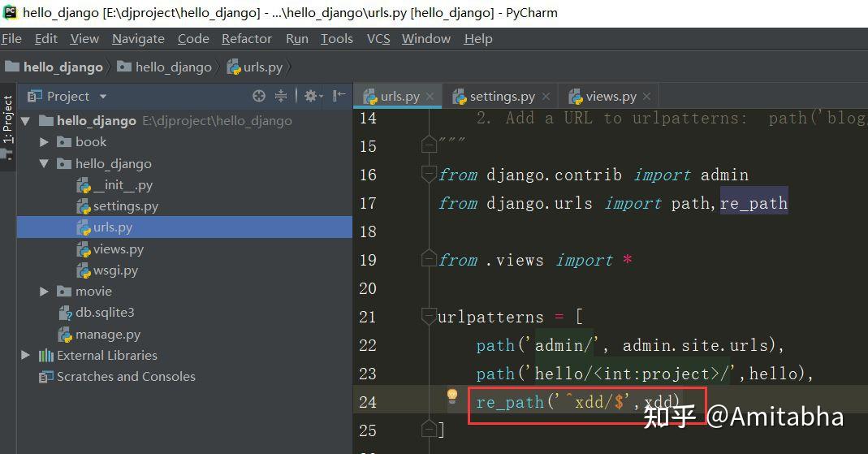The image size is (868, 454).
Task: Expand the movie folder
Action: coord(45,292)
